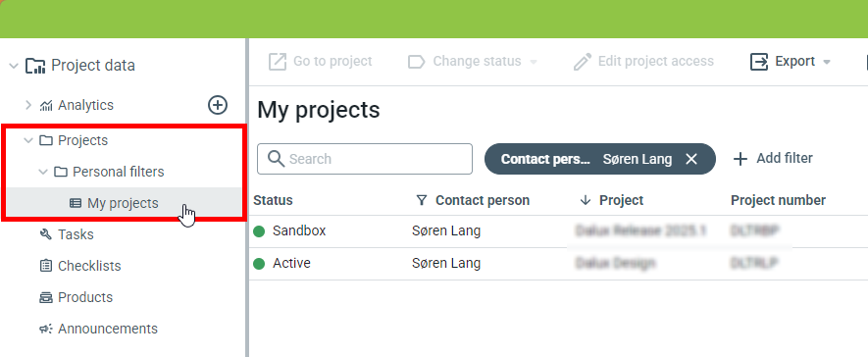
Task: Click the Go to project button
Action: click(320, 62)
